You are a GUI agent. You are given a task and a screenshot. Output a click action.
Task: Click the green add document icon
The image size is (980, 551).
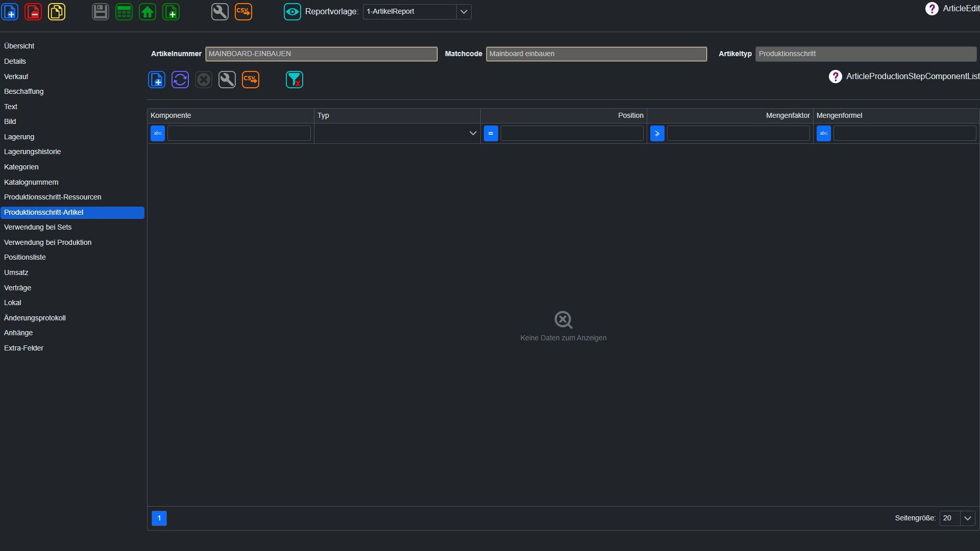tap(171, 12)
